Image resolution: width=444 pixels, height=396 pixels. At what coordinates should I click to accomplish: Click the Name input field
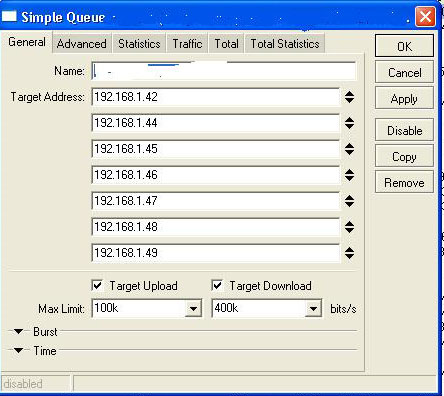(x=224, y=71)
